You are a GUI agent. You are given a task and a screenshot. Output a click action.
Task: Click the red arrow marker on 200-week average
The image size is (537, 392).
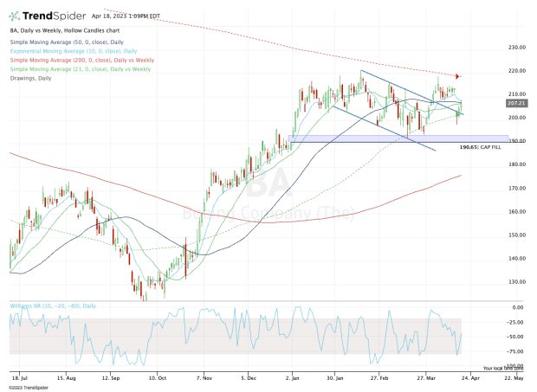click(457, 77)
